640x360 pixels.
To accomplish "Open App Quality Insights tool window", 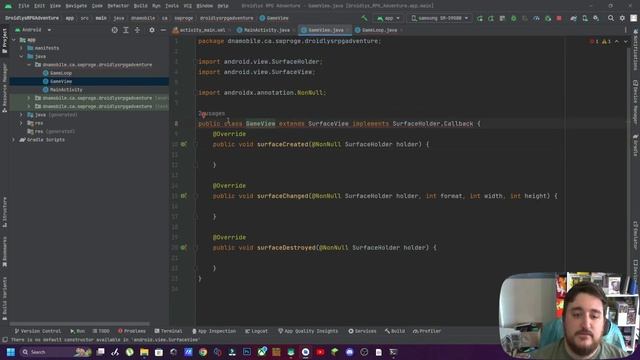I will (x=308, y=331).
